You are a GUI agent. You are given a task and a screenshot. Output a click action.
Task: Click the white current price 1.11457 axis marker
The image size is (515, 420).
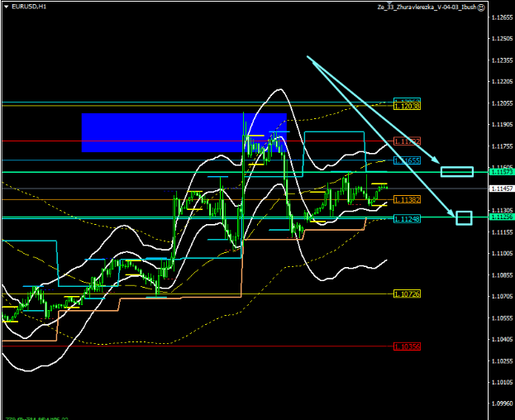click(x=501, y=189)
